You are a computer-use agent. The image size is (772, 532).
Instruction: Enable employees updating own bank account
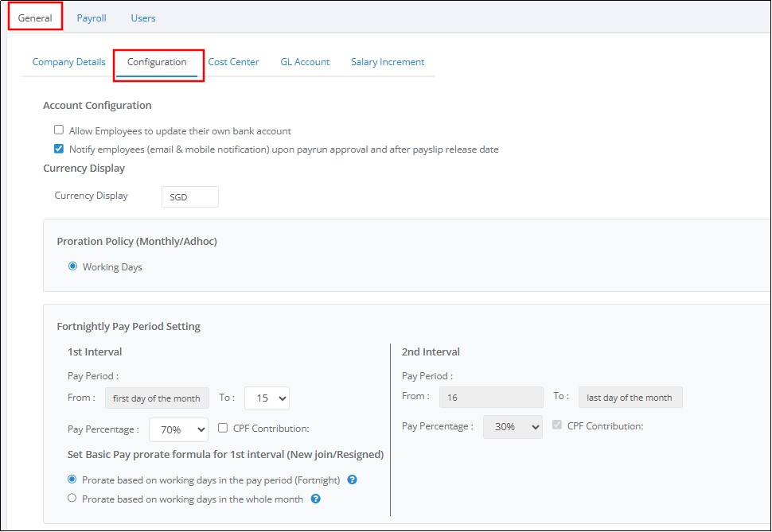pyautogui.click(x=59, y=130)
